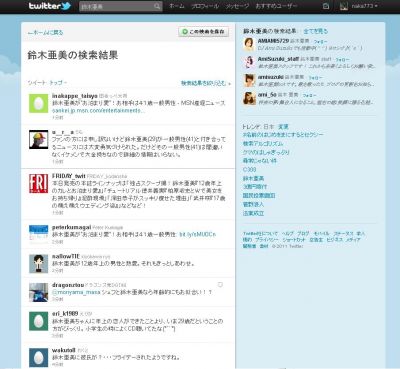The width and height of the screenshot is (400, 369).
Task: Open the dragonzlou username link
Action: tap(68, 285)
